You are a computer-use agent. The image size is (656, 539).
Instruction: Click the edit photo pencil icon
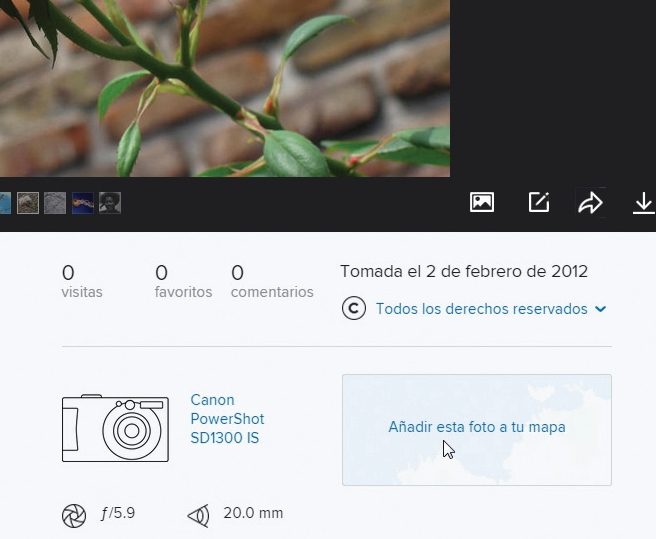click(x=539, y=203)
